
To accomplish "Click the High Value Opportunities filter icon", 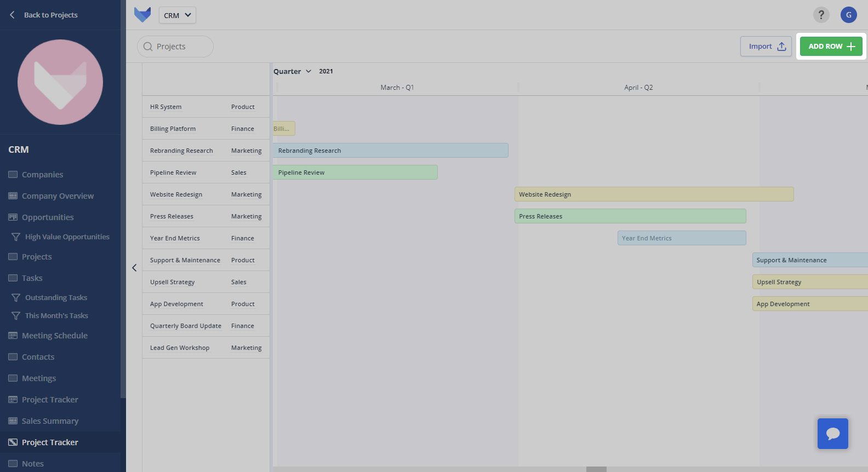I will 16,237.
